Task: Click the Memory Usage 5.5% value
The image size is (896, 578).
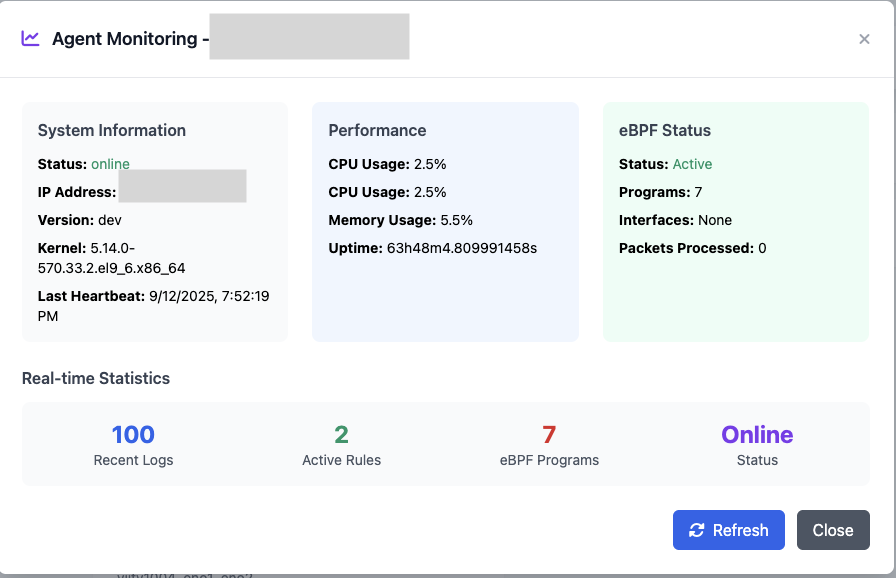Action: [x=456, y=220]
